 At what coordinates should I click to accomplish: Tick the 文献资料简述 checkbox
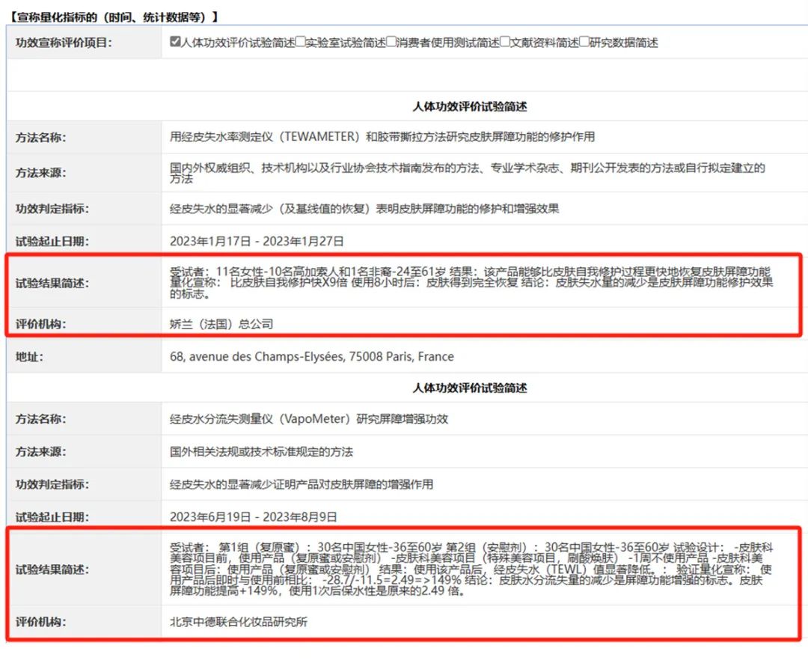505,42
